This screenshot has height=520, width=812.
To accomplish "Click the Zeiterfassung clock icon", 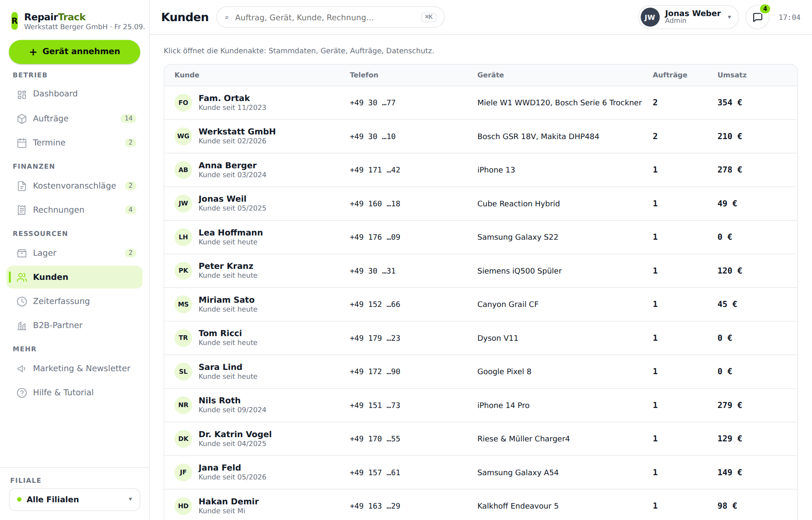I will click(22, 301).
